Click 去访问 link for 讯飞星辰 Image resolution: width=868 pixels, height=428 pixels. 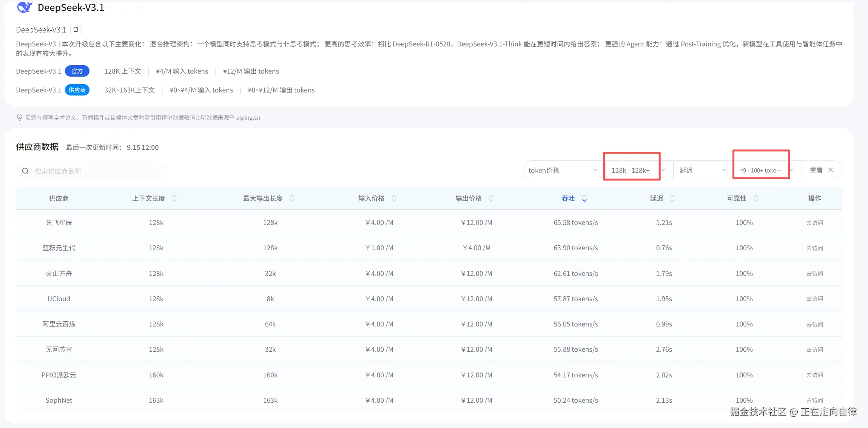(x=814, y=223)
